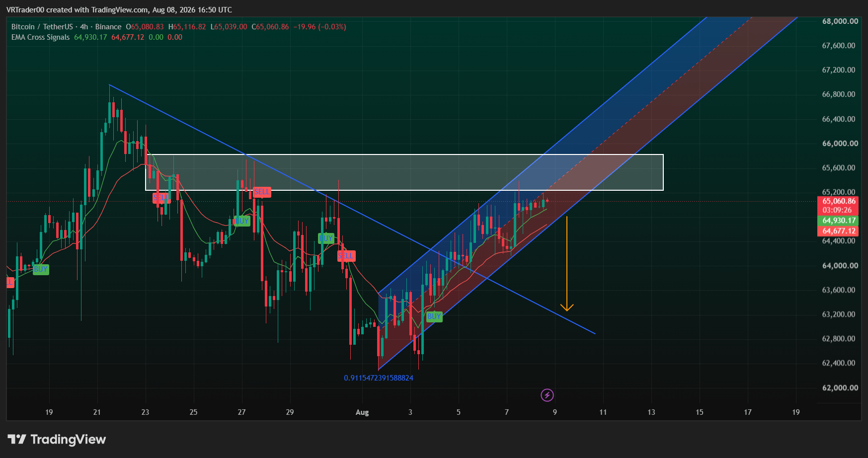Click the bar countdown timer 03:09:26
Viewport: 868px width, 458px height.
[837, 210]
